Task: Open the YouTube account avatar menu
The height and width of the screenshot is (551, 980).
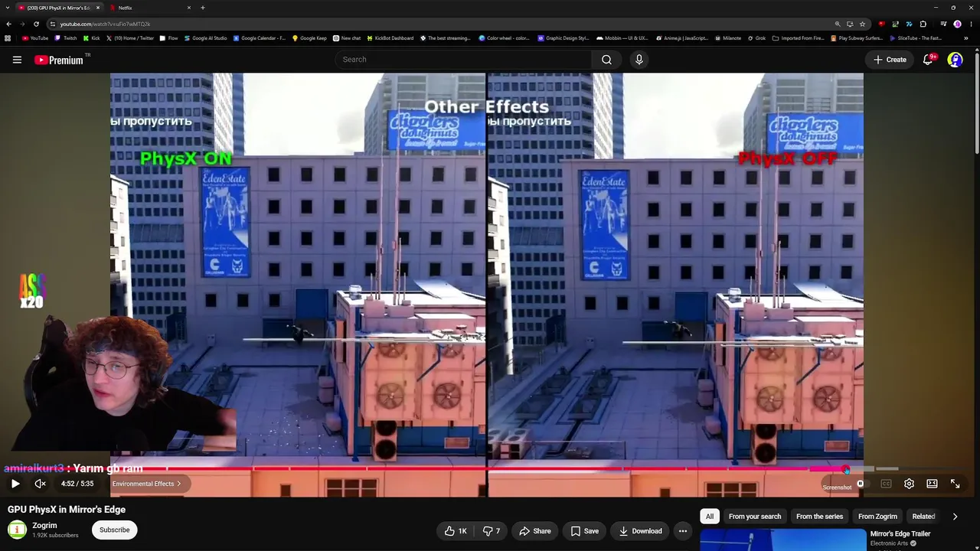Action: pos(955,60)
